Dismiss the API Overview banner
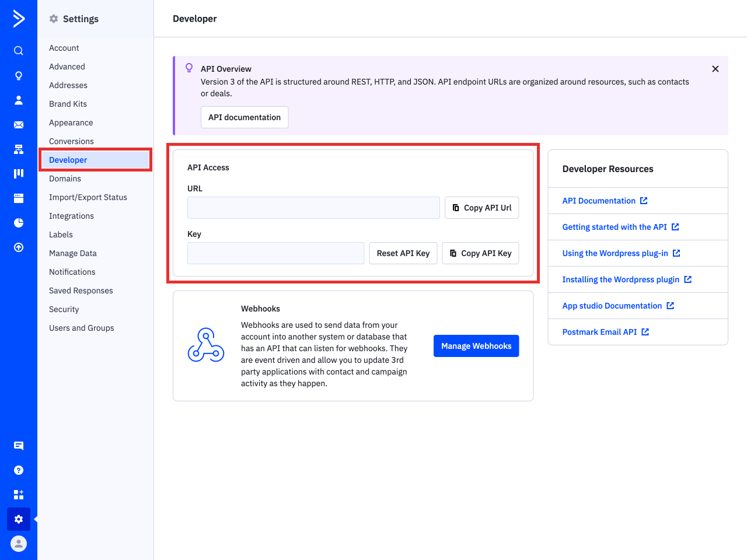 [x=715, y=69]
